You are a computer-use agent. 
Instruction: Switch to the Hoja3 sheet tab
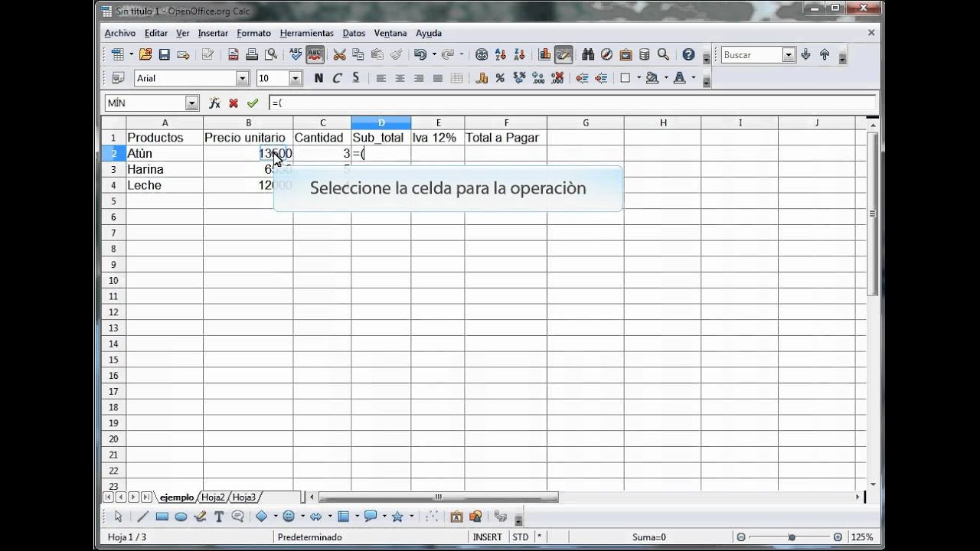pos(244,497)
